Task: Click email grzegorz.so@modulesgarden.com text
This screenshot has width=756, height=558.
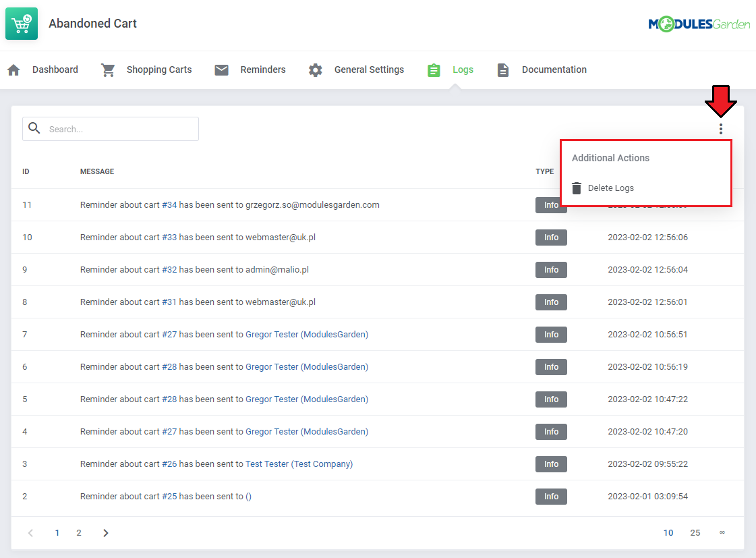Action: coord(312,205)
